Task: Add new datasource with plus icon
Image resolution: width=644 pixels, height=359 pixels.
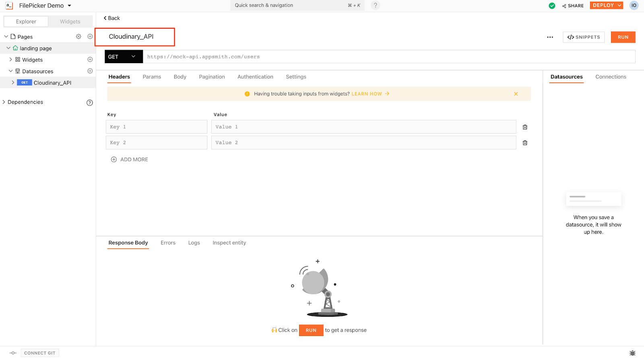Action: tap(90, 71)
